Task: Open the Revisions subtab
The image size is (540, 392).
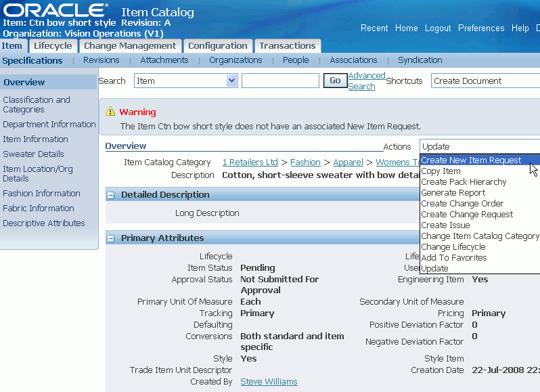Action: click(x=102, y=60)
